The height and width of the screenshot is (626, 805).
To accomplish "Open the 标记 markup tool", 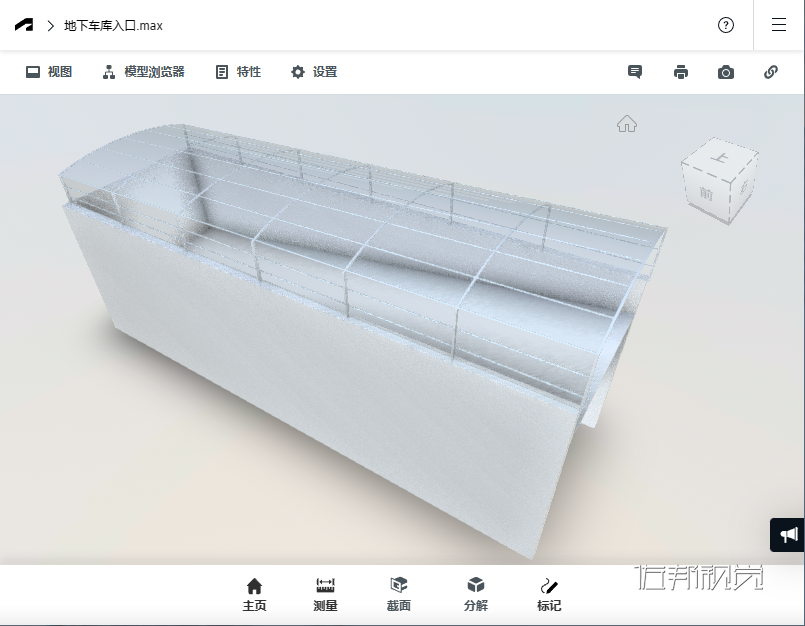I will [x=548, y=594].
